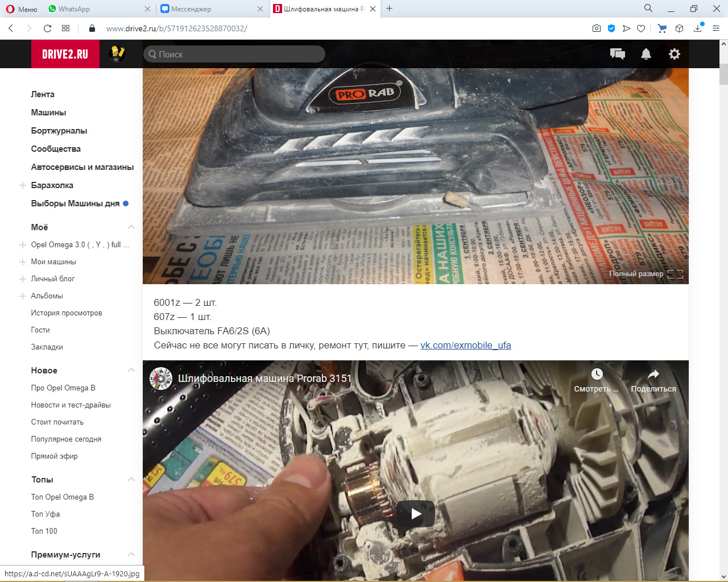Open the user profile avatar
Screen dimensions: 728x582
[117, 54]
